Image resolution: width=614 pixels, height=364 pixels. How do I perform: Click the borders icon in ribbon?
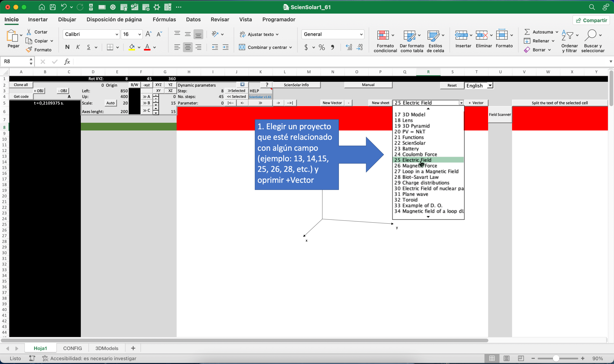click(x=110, y=47)
